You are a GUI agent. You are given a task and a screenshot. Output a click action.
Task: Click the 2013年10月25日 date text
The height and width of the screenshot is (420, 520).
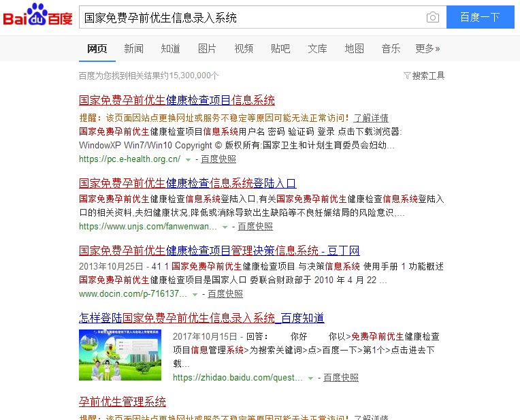pos(111,266)
